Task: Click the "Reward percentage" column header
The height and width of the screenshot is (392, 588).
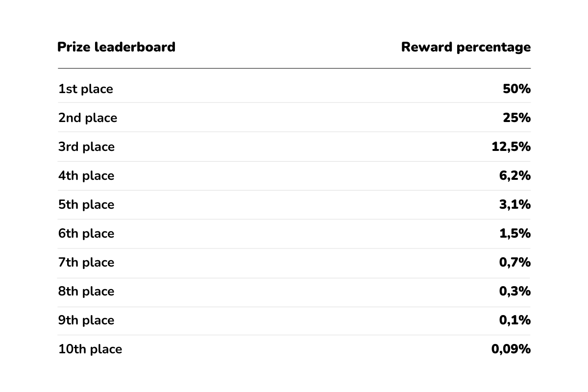Action: (x=465, y=47)
